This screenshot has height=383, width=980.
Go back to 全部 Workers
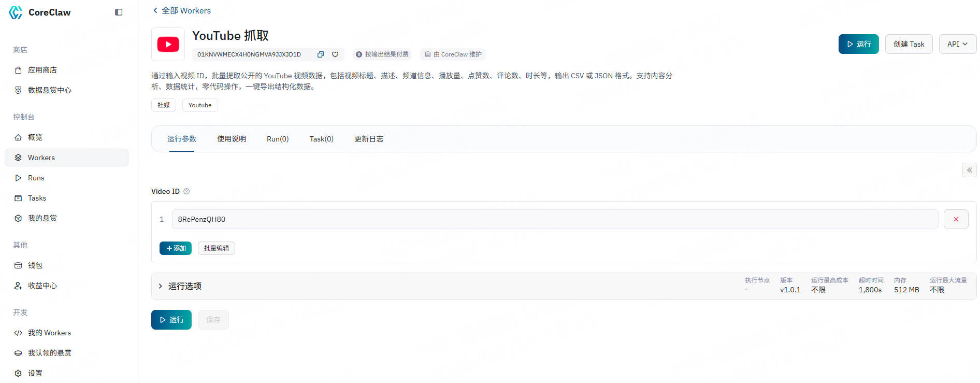tap(182, 10)
